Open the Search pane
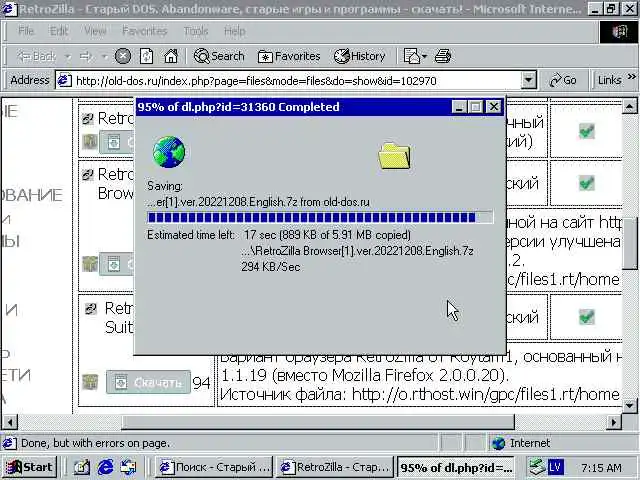This screenshot has width=640, height=480. click(219, 56)
